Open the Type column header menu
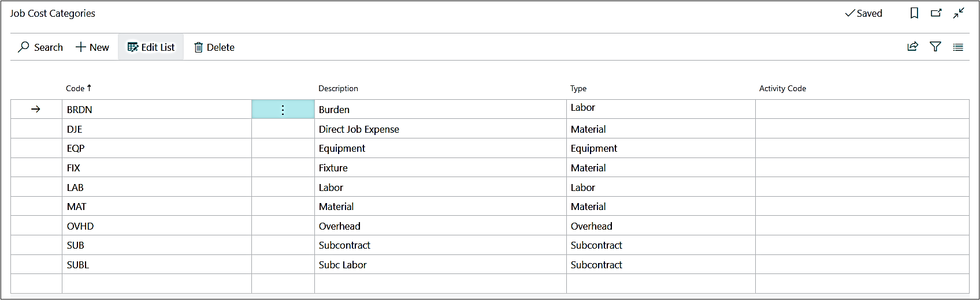The width and height of the screenshot is (980, 300). coord(578,88)
